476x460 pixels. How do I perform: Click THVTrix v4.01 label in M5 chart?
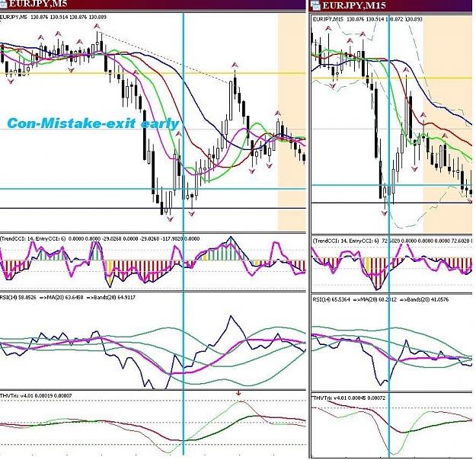point(36,395)
